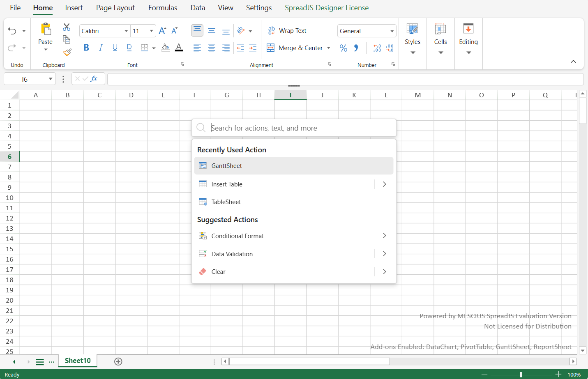Screen dimensions: 588x379
Task: Choose Insert Table action
Action: click(284, 184)
